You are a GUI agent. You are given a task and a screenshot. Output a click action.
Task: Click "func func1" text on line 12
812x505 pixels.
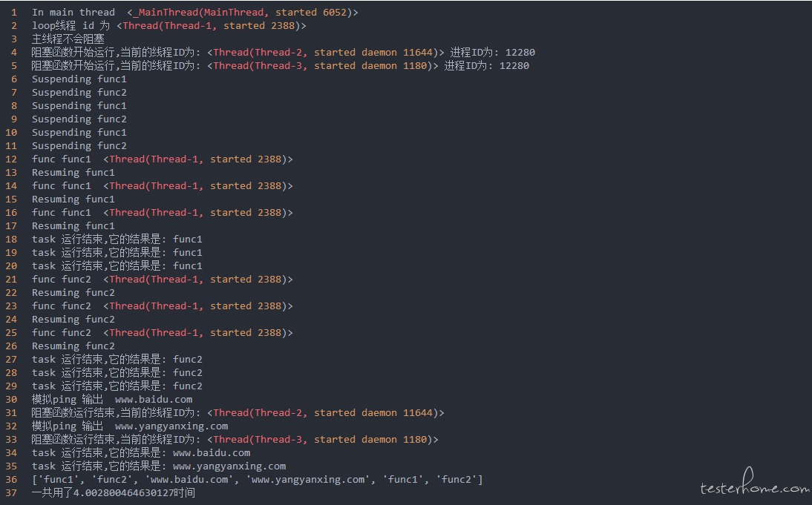(61, 159)
